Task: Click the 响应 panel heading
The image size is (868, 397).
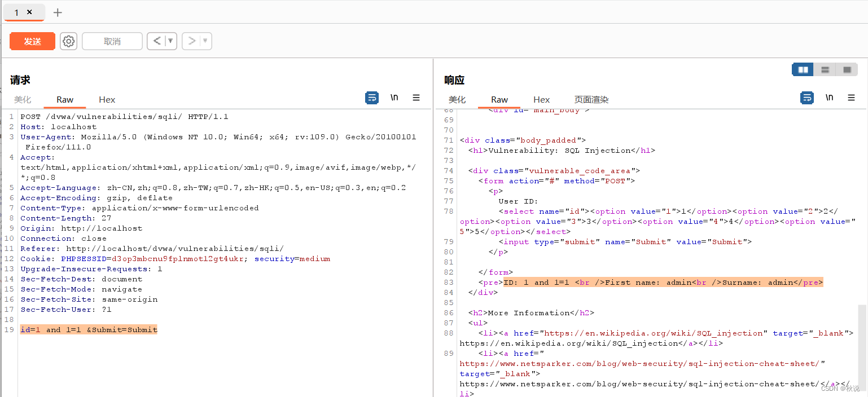Action: click(x=454, y=80)
